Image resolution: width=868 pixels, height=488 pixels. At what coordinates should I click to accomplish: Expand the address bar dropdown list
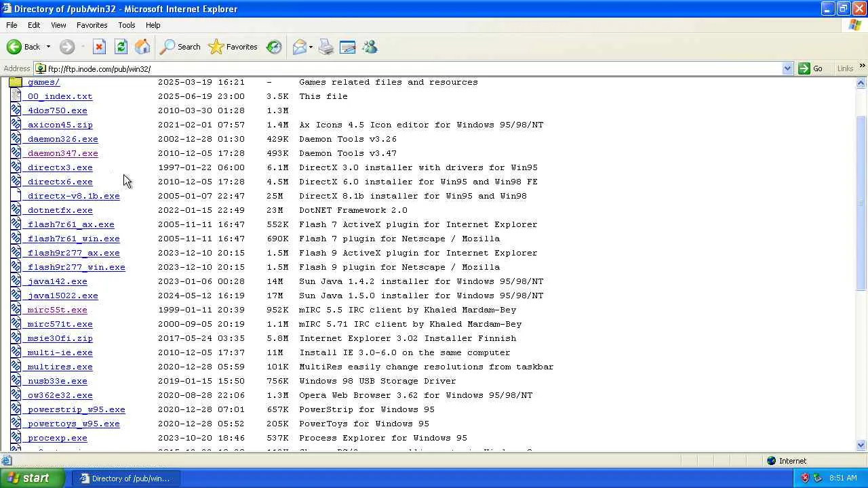click(x=787, y=68)
